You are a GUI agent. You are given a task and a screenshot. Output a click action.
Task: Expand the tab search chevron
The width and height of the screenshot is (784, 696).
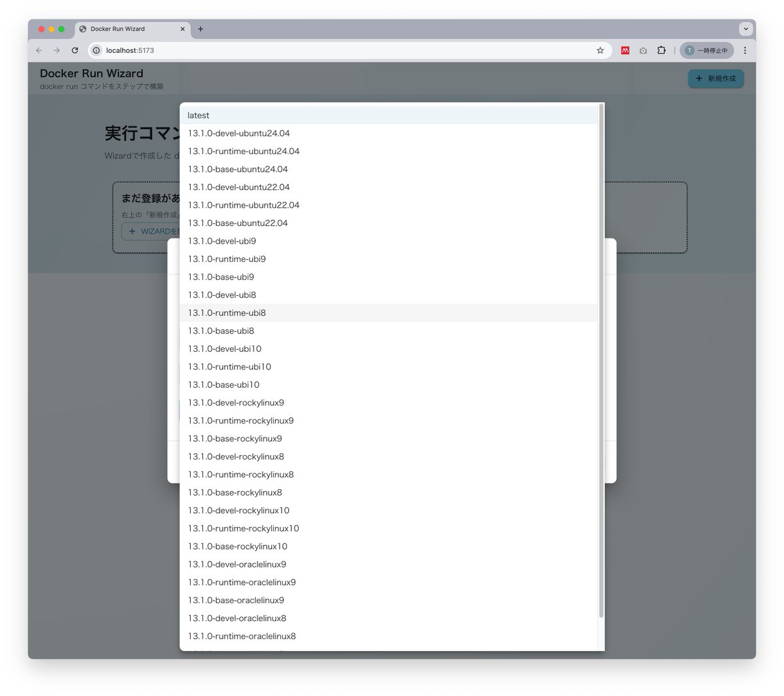(x=745, y=29)
